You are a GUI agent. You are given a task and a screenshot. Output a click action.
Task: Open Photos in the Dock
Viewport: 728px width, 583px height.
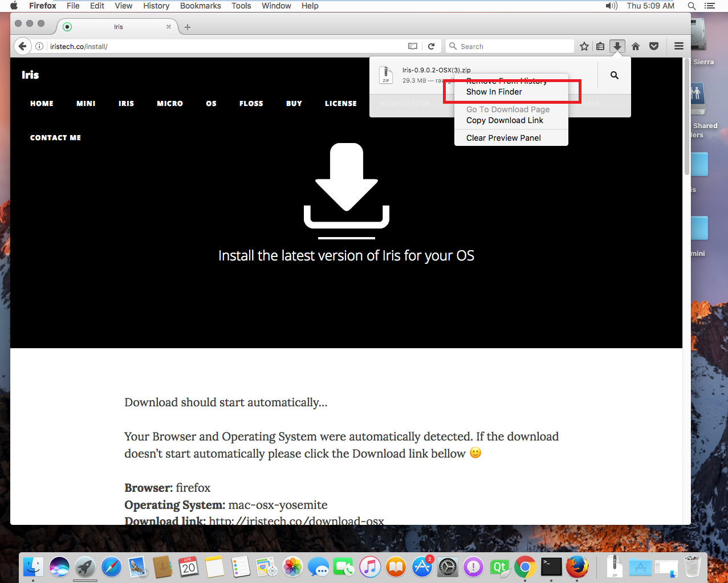point(292,567)
